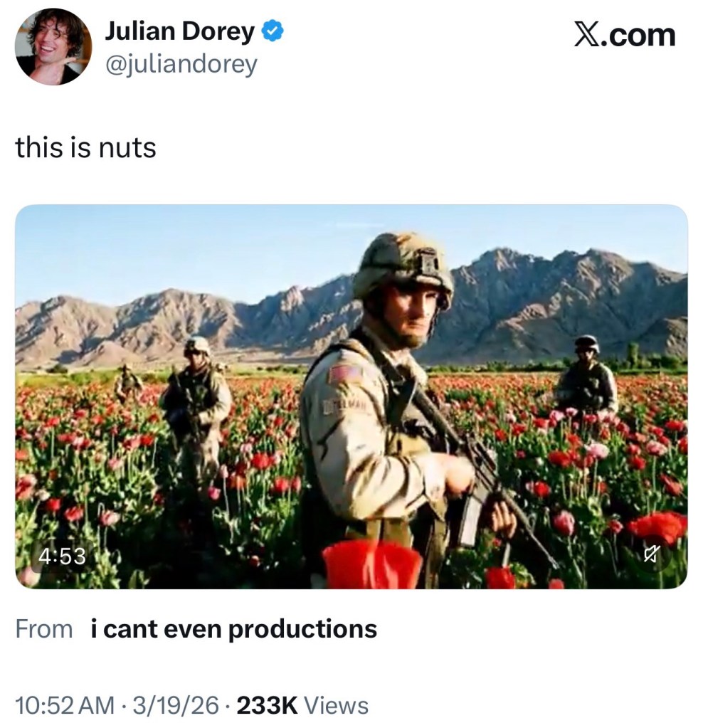This screenshot has height=728, width=703.
Task: Play the poppy field video
Action: tap(351, 396)
